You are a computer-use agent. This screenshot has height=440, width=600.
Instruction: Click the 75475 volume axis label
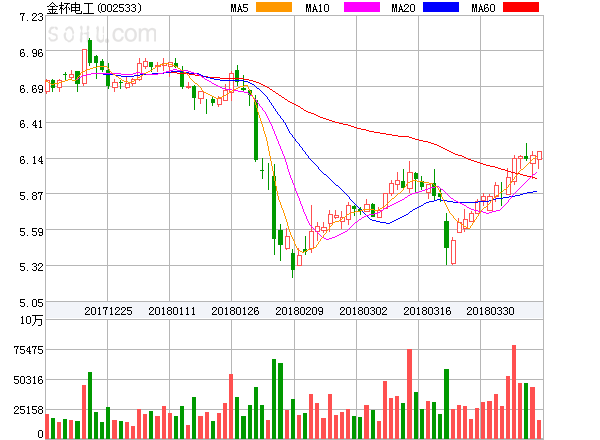[29, 350]
